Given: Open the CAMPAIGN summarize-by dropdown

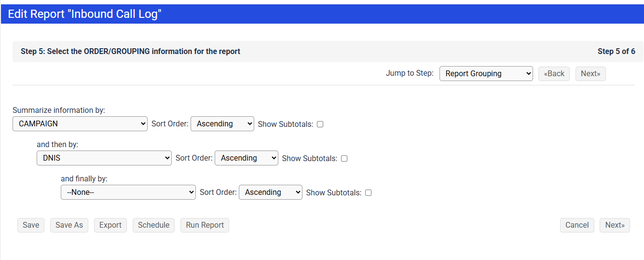Looking at the screenshot, I should click(80, 124).
